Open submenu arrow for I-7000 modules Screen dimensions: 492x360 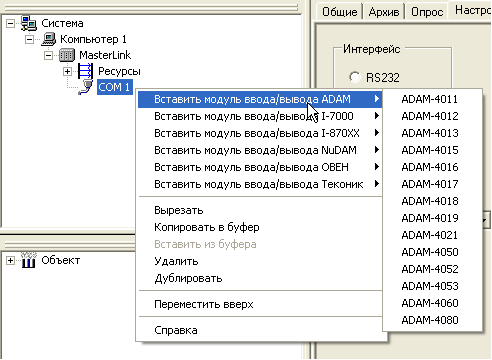click(x=377, y=116)
